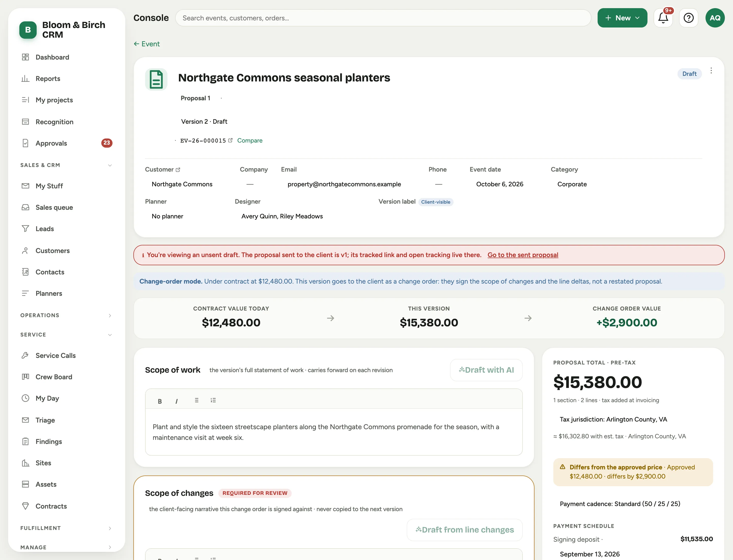Open the customer record via the external link icon
This screenshot has width=733, height=560.
click(x=178, y=170)
